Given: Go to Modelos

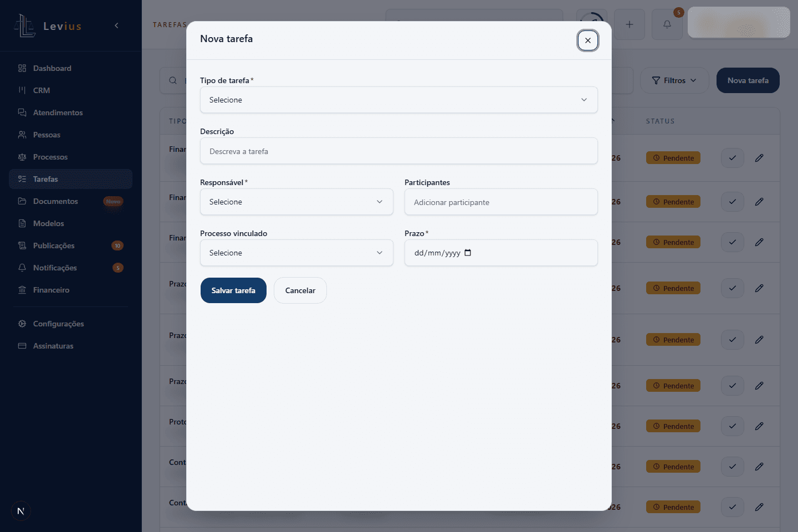Looking at the screenshot, I should click(70, 223).
